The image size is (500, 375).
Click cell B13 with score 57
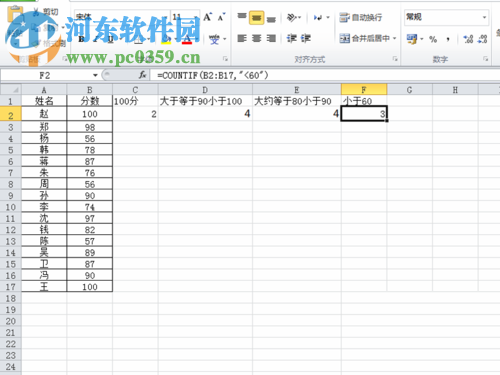[x=90, y=241]
